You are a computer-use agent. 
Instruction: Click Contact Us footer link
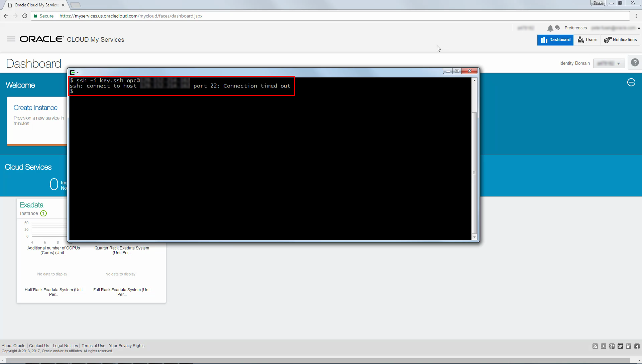(x=39, y=346)
